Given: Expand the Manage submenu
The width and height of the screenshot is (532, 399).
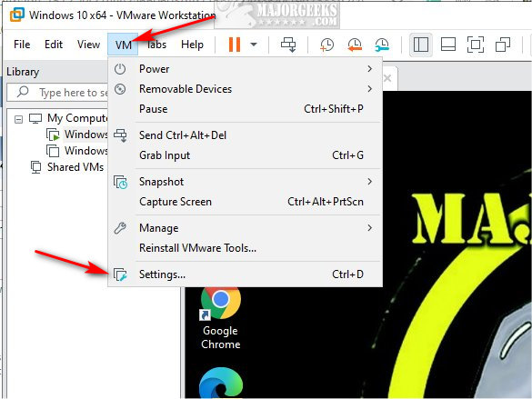Looking at the screenshot, I should [246, 228].
